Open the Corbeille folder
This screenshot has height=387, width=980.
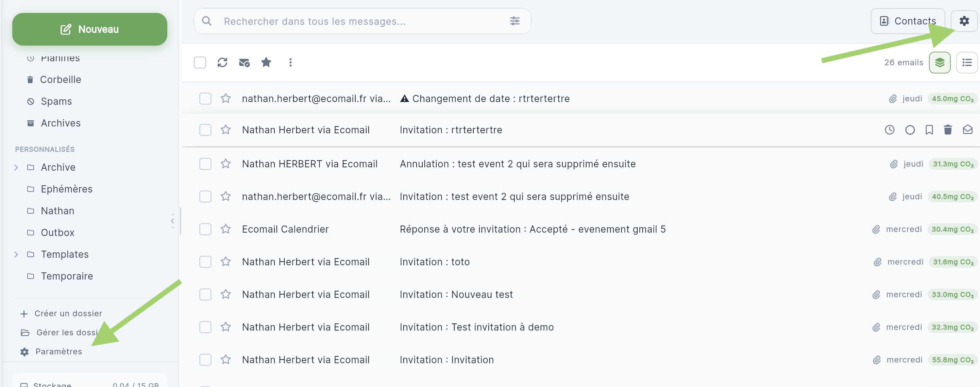61,80
